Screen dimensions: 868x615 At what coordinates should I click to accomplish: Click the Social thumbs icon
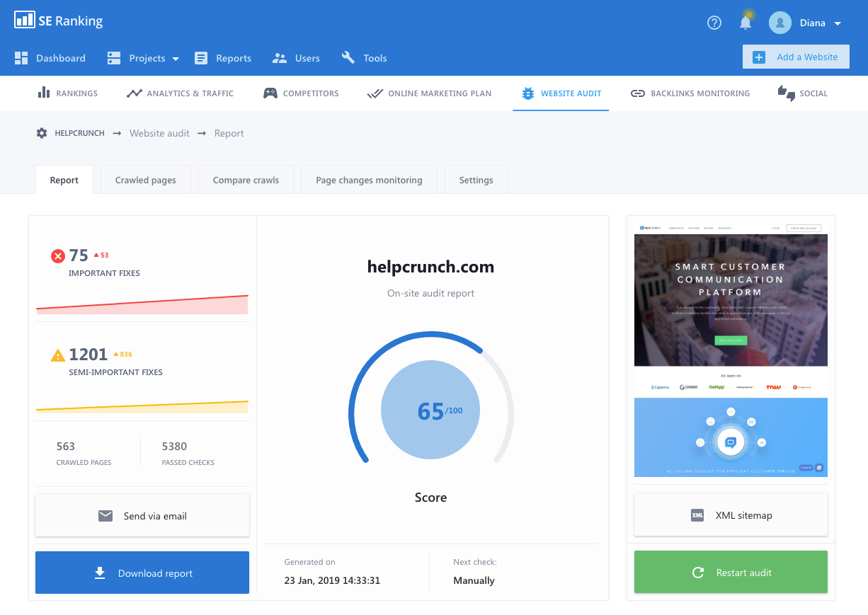coord(786,93)
